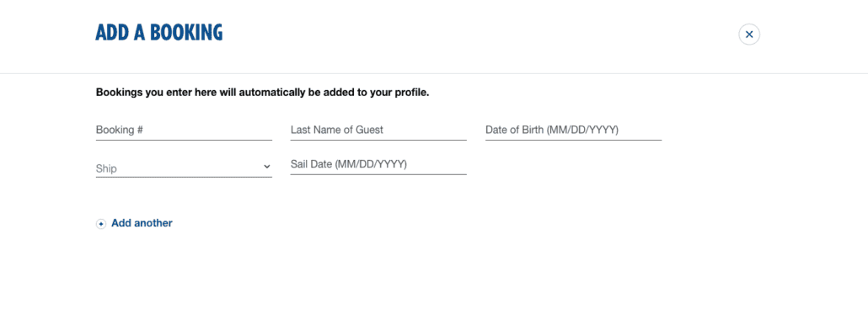Click the plus circle icon beside Add another
This screenshot has width=868, height=325.
pos(101,224)
